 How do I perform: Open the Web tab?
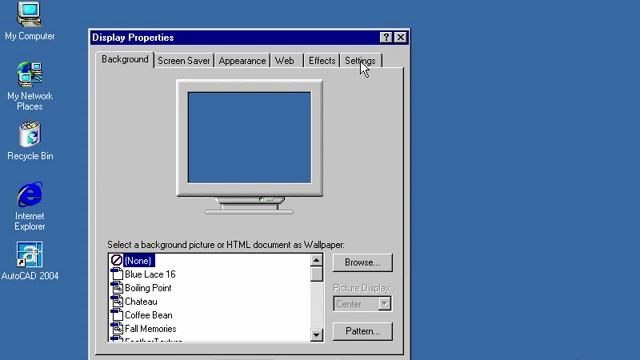tap(287, 61)
